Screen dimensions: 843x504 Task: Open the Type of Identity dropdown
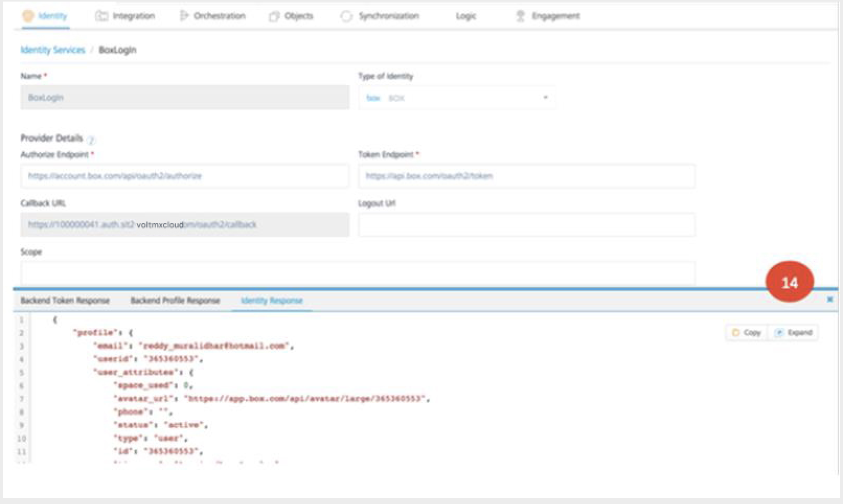click(x=457, y=98)
